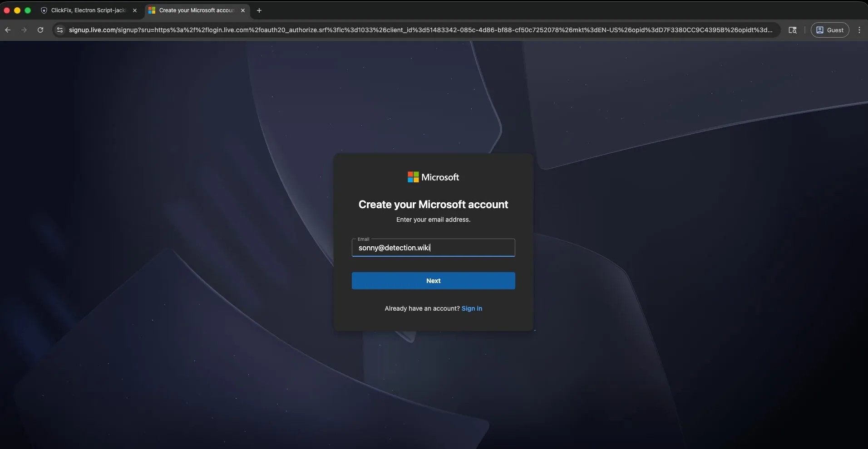
Task: Click the browser Back arrow
Action: 8,30
